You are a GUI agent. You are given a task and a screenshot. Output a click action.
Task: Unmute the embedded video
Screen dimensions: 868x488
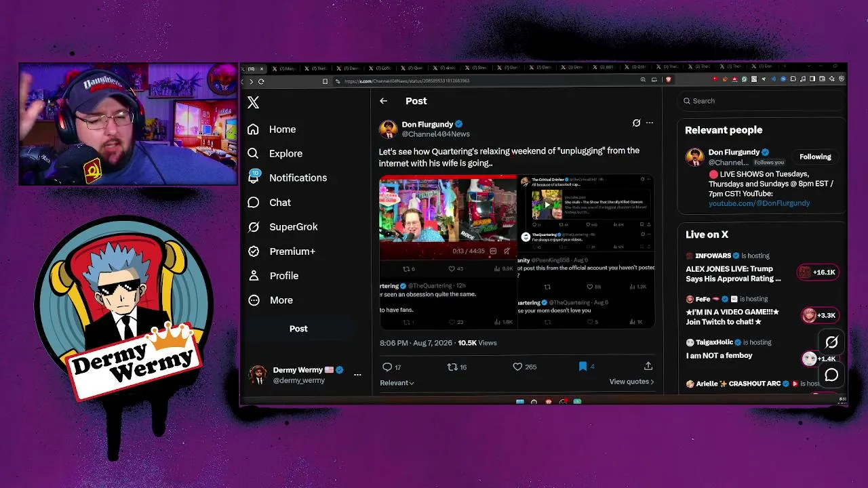pyautogui.click(x=507, y=251)
